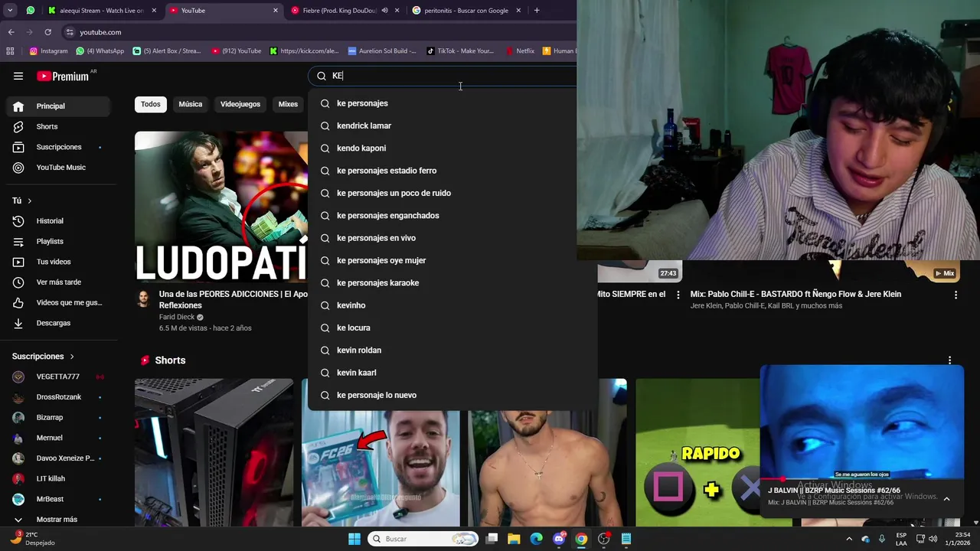This screenshot has width=980, height=551.
Task: Open Historial in the sidebar
Action: 58,221
